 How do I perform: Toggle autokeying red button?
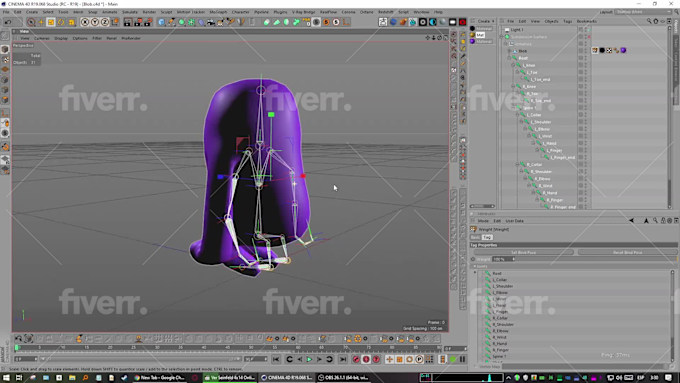click(366, 359)
